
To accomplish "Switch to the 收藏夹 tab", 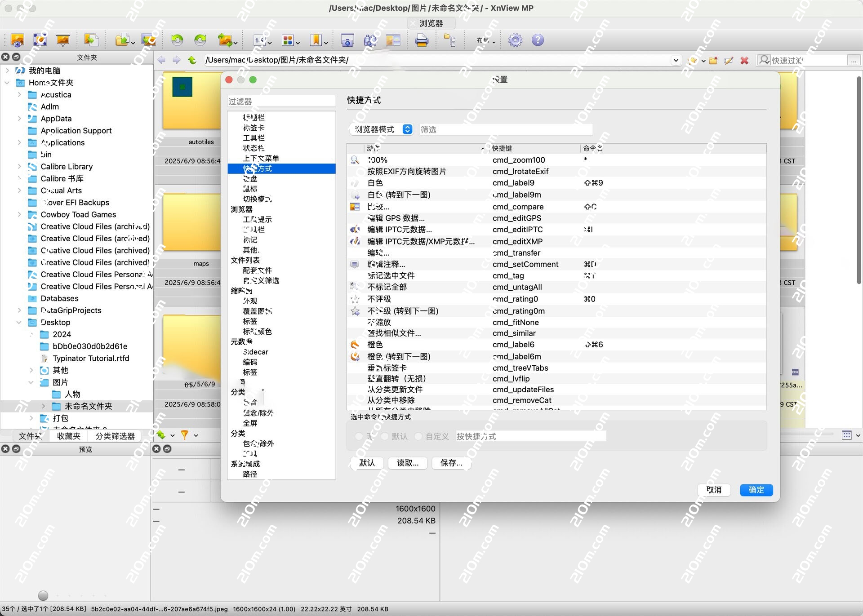I will pos(68,436).
